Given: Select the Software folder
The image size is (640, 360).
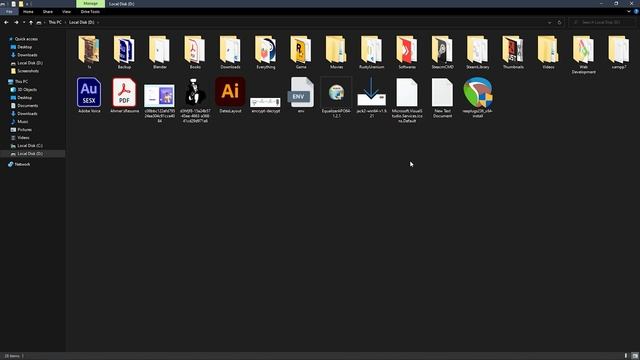Looking at the screenshot, I should (407, 52).
